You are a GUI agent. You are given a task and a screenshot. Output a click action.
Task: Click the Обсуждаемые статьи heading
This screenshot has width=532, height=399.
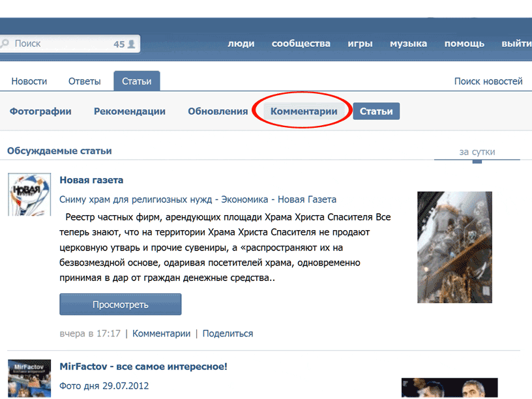coord(59,151)
